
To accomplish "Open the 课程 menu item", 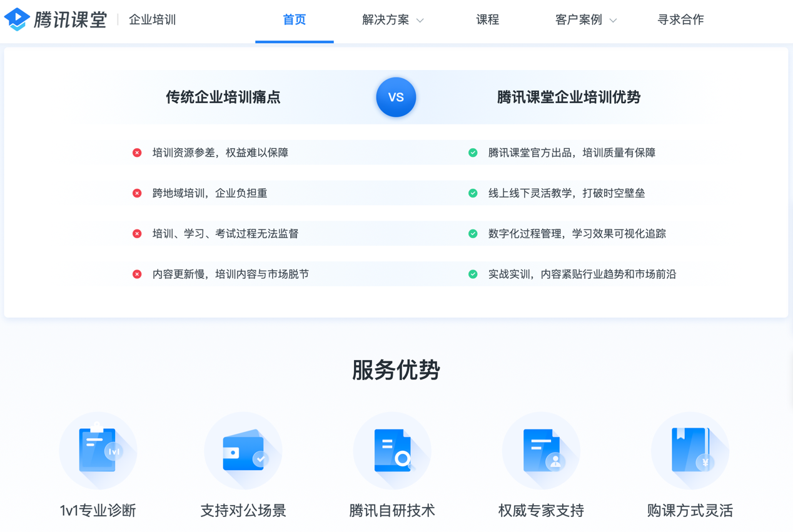I will pos(488,19).
